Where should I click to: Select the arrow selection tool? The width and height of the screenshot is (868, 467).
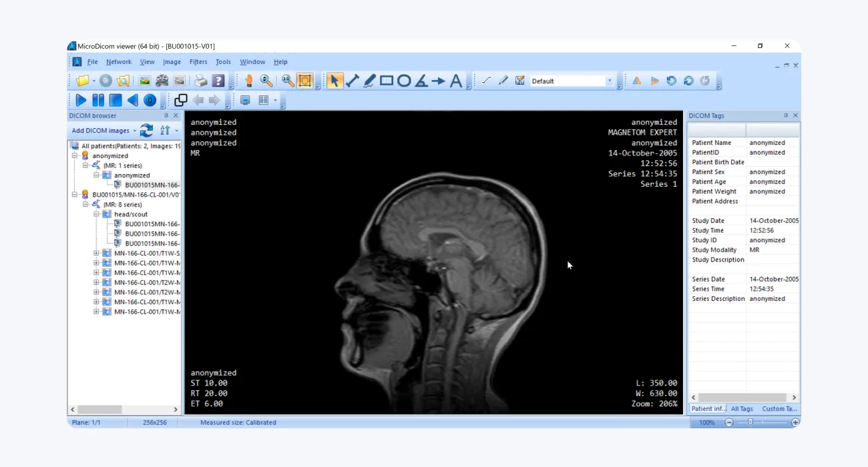(335, 80)
